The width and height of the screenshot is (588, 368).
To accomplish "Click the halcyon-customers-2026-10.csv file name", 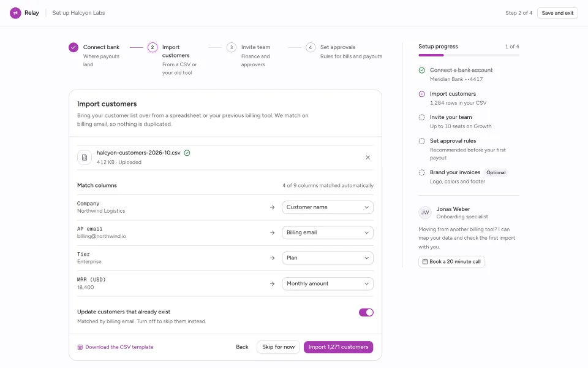I will tap(138, 153).
